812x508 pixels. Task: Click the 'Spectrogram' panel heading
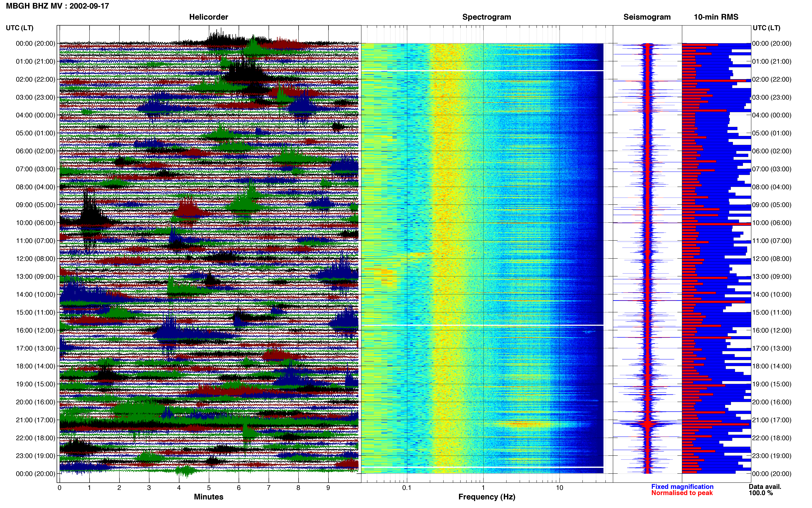487,17
